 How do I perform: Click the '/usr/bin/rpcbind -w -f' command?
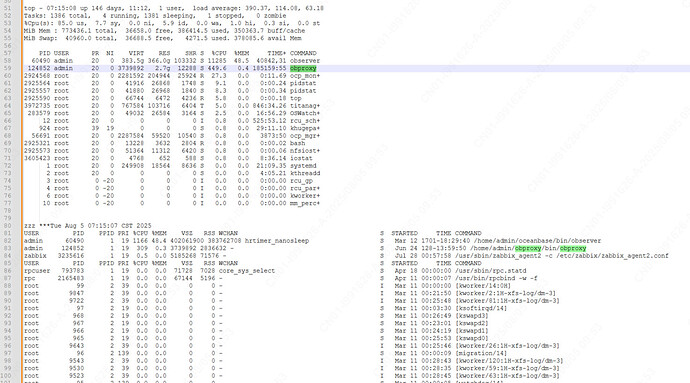[496, 278]
